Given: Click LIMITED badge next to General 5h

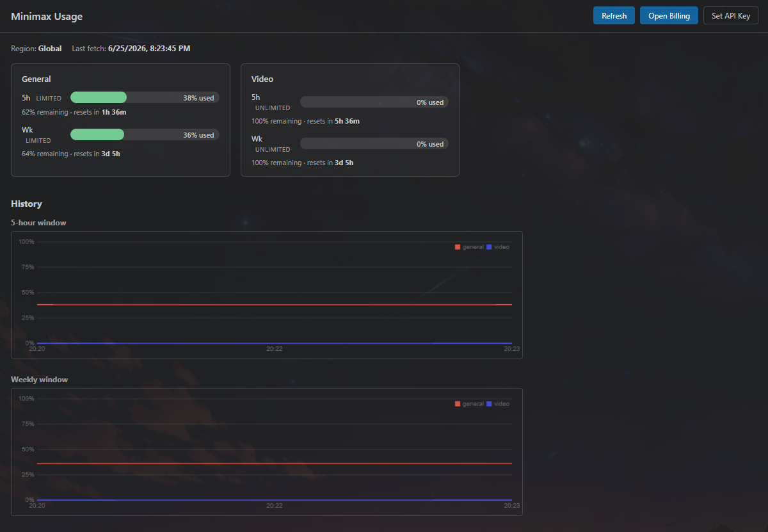Looking at the screenshot, I should pyautogui.click(x=49, y=99).
